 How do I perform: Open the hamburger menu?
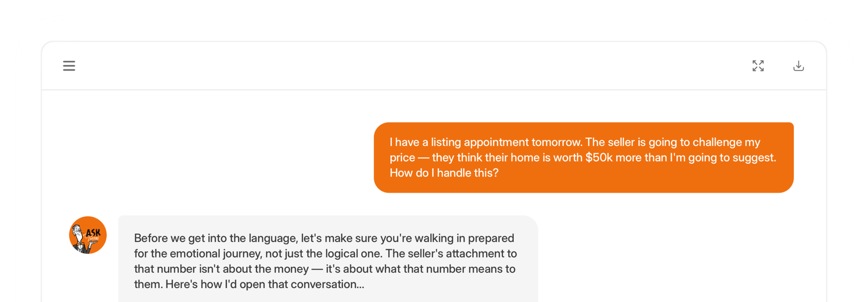coord(69,66)
